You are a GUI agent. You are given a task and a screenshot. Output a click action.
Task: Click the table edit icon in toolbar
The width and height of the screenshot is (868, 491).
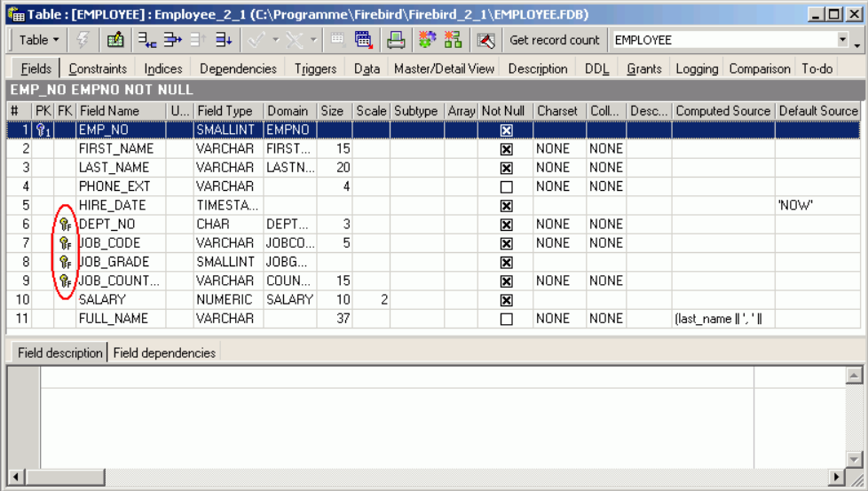point(115,40)
